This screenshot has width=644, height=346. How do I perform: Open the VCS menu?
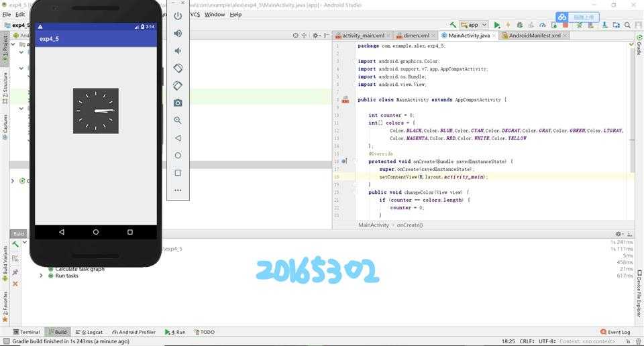coord(195,14)
